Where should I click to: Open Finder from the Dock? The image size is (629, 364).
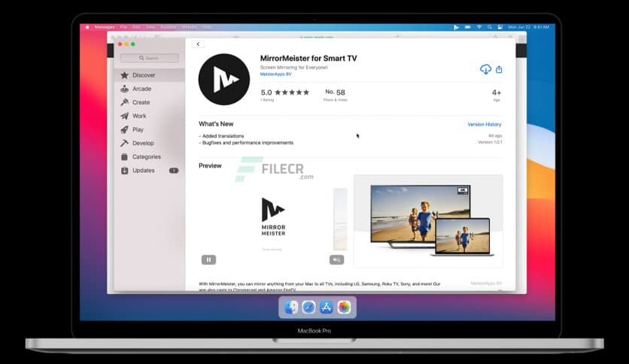pos(291,308)
